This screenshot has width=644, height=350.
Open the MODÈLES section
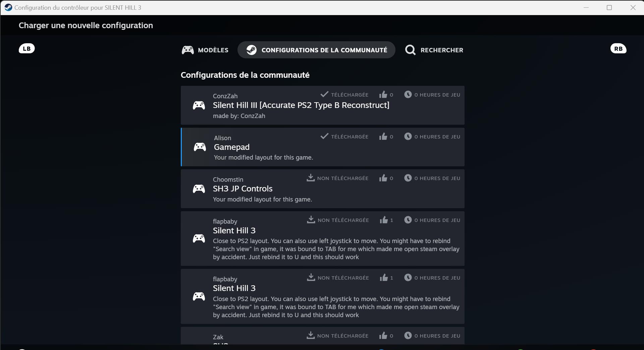205,50
